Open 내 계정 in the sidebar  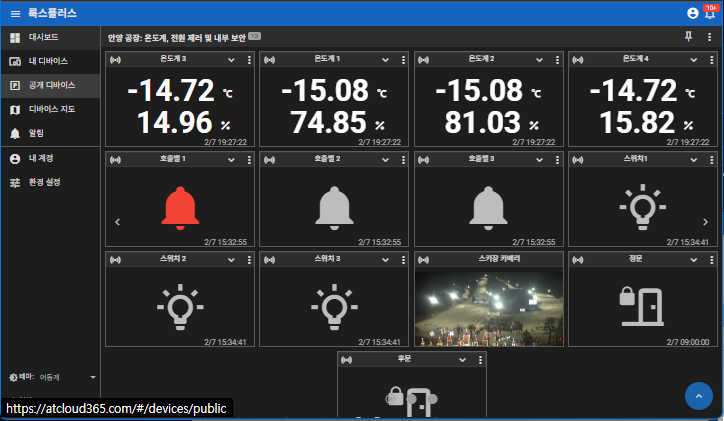point(42,158)
